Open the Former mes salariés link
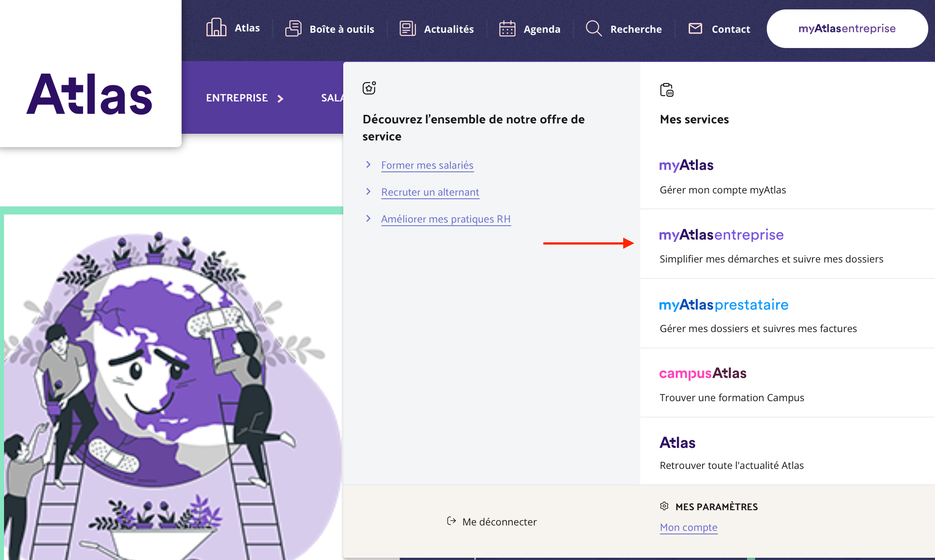 pyautogui.click(x=427, y=165)
